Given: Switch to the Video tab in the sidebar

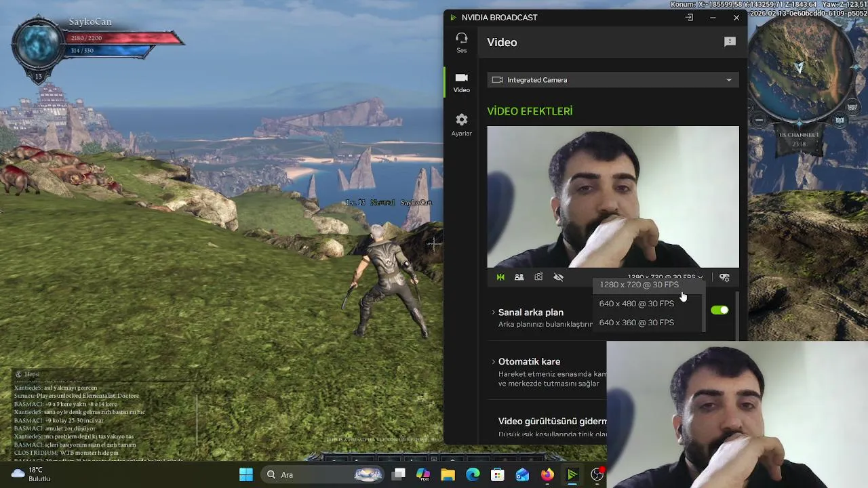Looking at the screenshot, I should pos(461,83).
